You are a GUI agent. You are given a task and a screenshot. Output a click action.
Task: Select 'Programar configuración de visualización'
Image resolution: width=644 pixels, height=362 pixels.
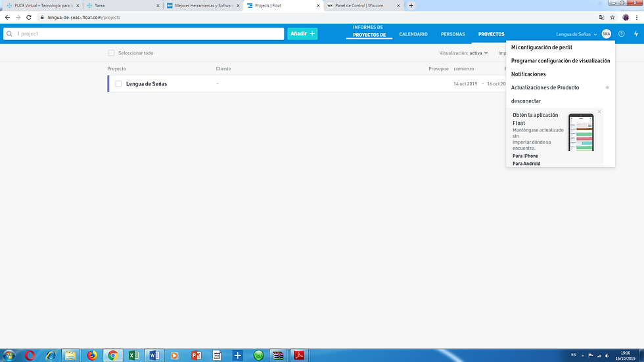click(x=560, y=60)
